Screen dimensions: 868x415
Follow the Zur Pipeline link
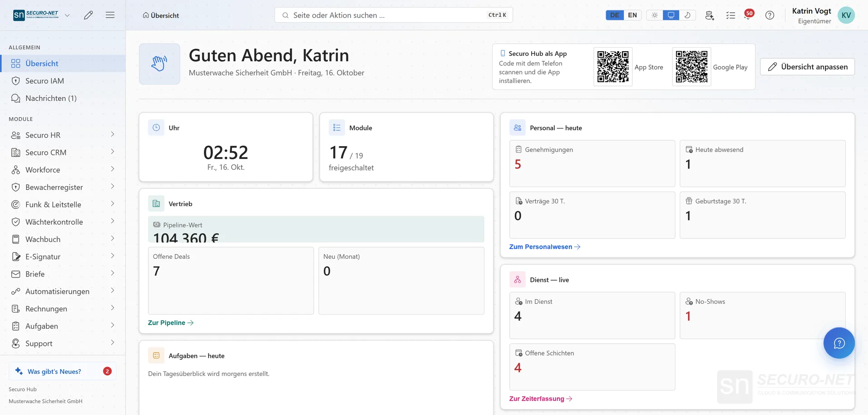(x=171, y=323)
